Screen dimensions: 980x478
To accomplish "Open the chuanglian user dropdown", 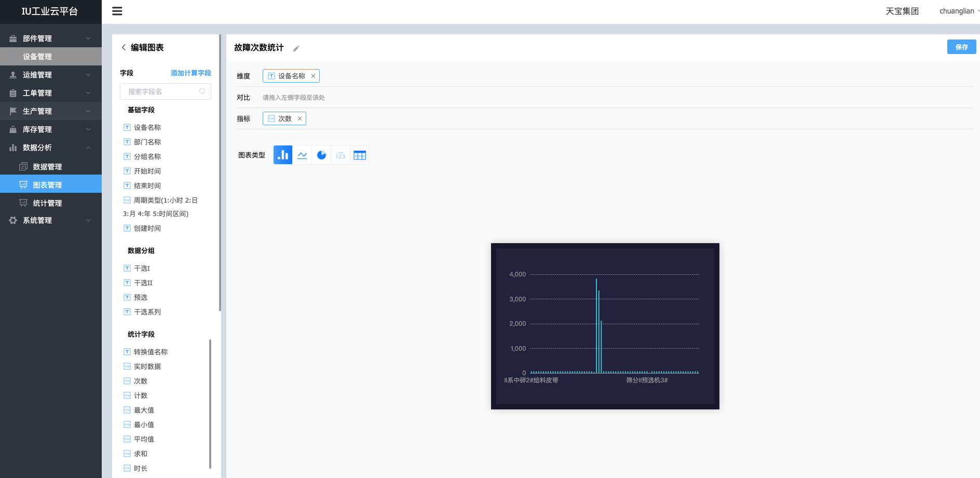I will (x=959, y=11).
